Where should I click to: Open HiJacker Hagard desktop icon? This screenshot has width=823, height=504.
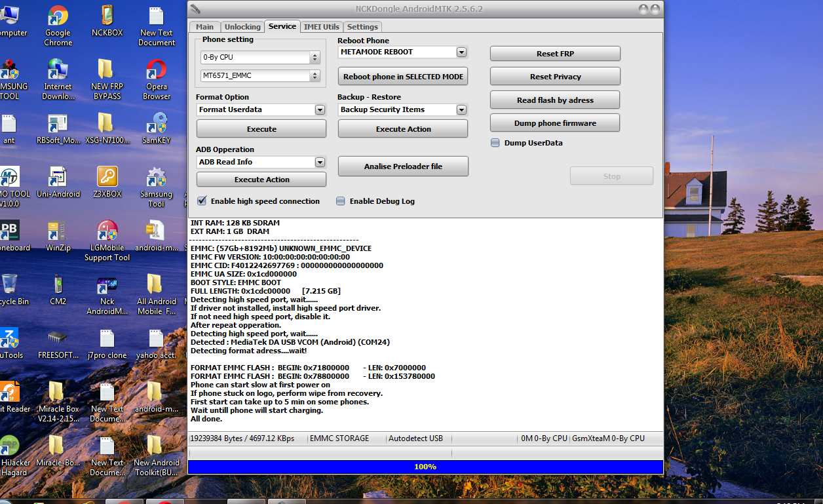[x=13, y=456]
